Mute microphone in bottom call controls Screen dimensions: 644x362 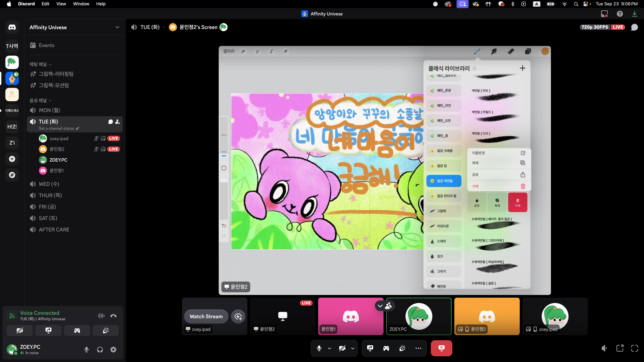point(319,348)
